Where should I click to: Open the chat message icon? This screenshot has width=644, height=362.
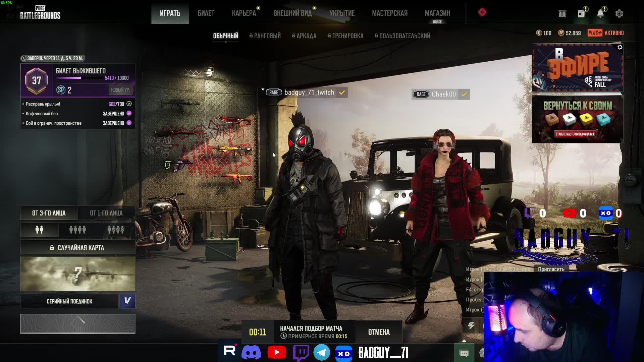click(464, 353)
